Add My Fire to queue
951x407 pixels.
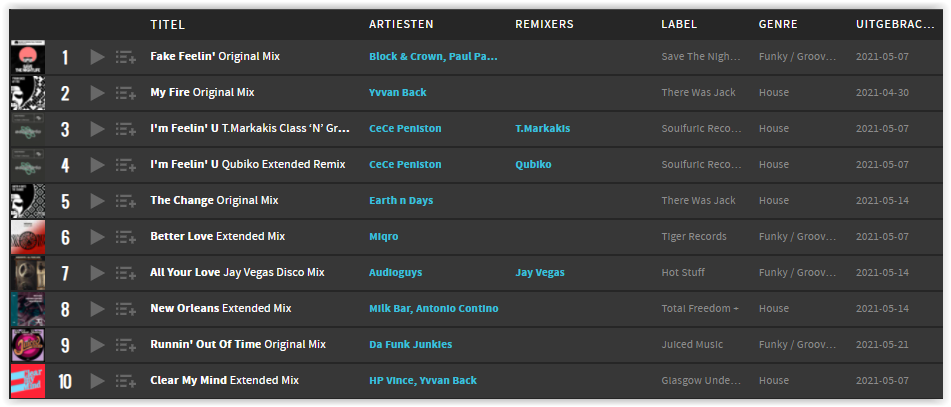126,93
